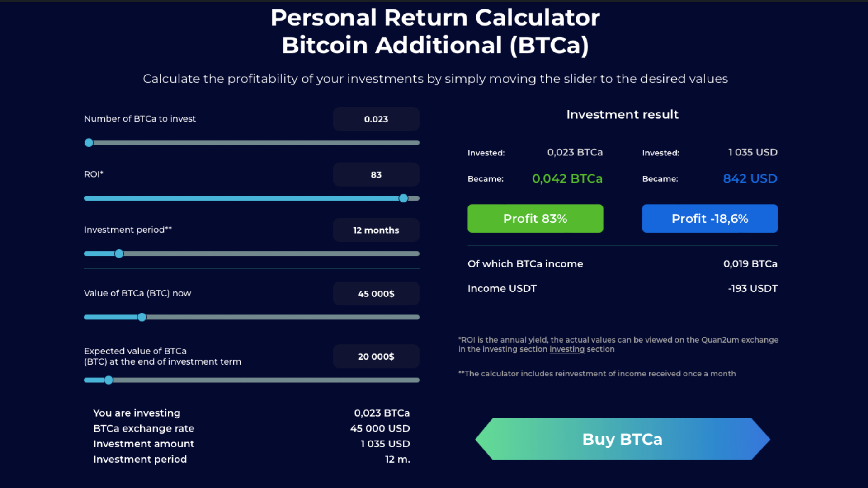Click the 45 000$ current value field
868x488 pixels.
tap(376, 294)
